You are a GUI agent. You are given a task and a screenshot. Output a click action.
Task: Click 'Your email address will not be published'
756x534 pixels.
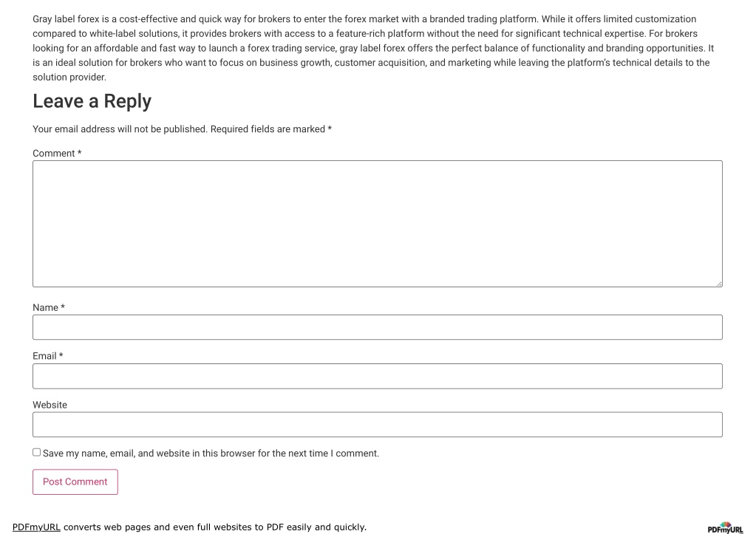120,129
